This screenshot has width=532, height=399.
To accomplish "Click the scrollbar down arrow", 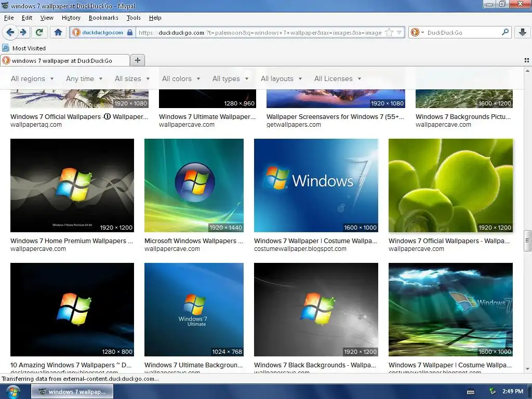I will click(527, 369).
